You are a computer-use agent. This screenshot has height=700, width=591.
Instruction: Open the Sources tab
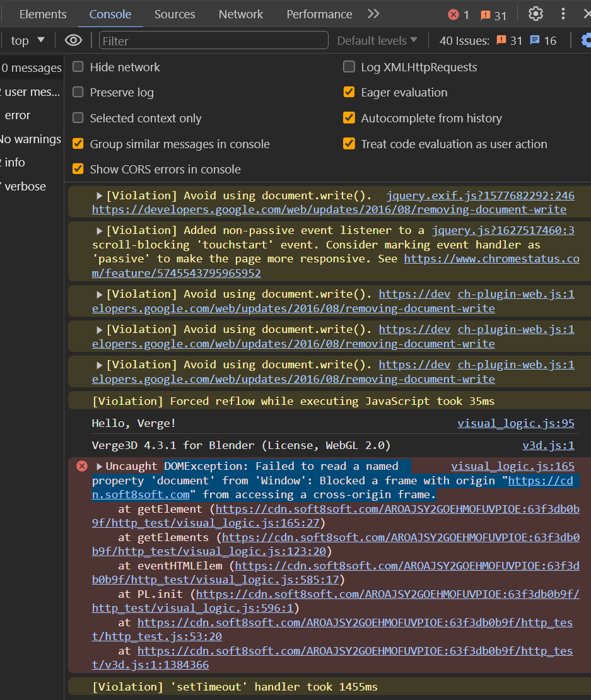tap(175, 15)
